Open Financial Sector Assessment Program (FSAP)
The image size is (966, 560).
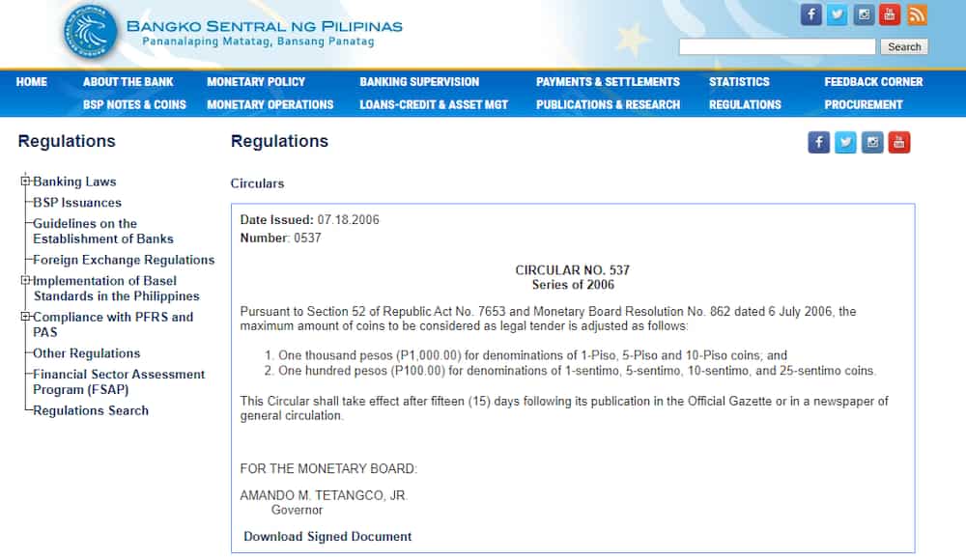tap(119, 382)
